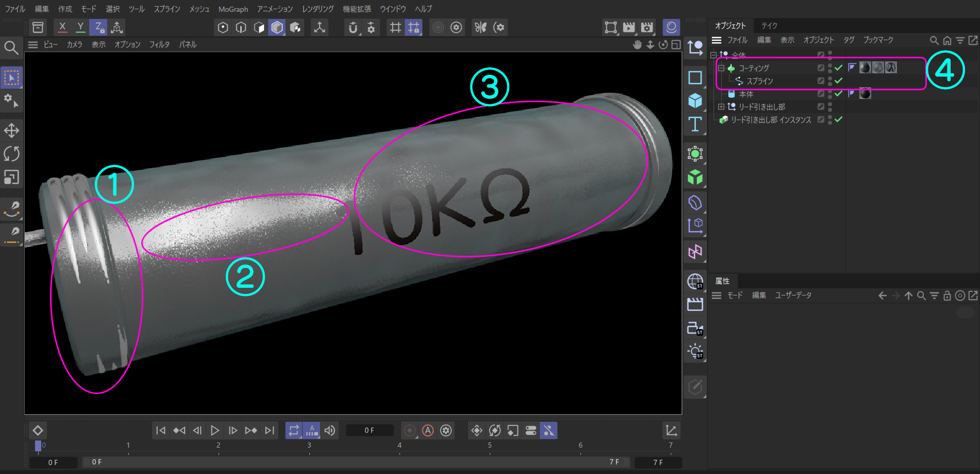
Task: Click the Snap magnet icon
Action: point(353,27)
